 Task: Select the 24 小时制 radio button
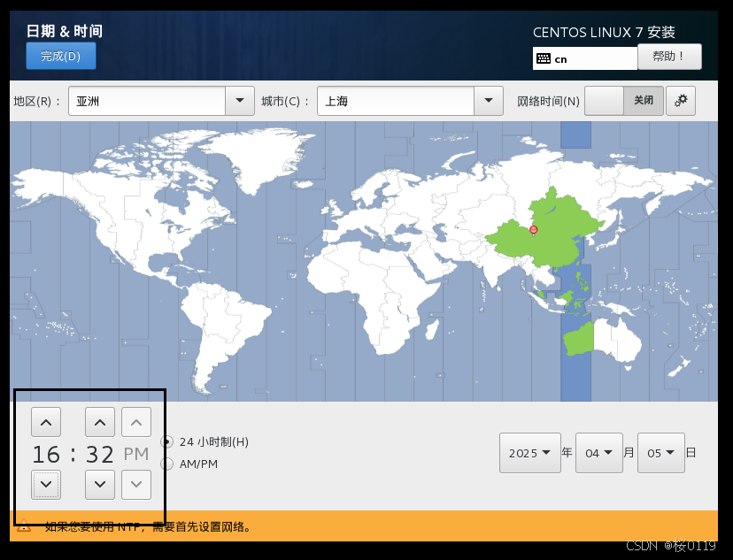click(167, 441)
